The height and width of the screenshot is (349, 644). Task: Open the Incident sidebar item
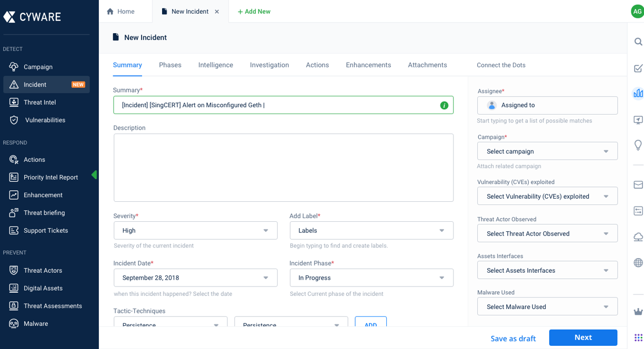tap(46, 85)
